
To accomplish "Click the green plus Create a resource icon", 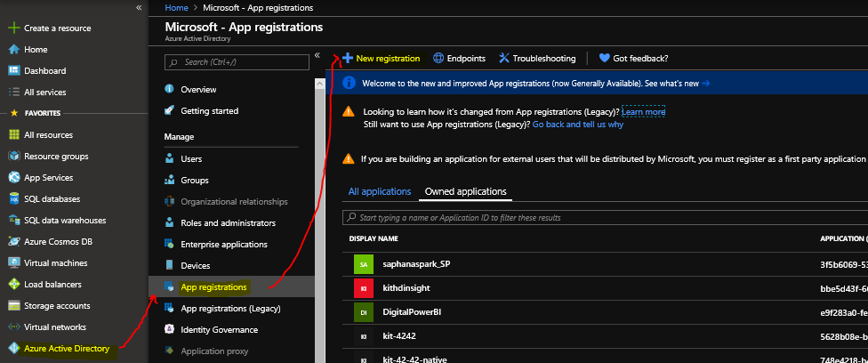I will [x=14, y=28].
